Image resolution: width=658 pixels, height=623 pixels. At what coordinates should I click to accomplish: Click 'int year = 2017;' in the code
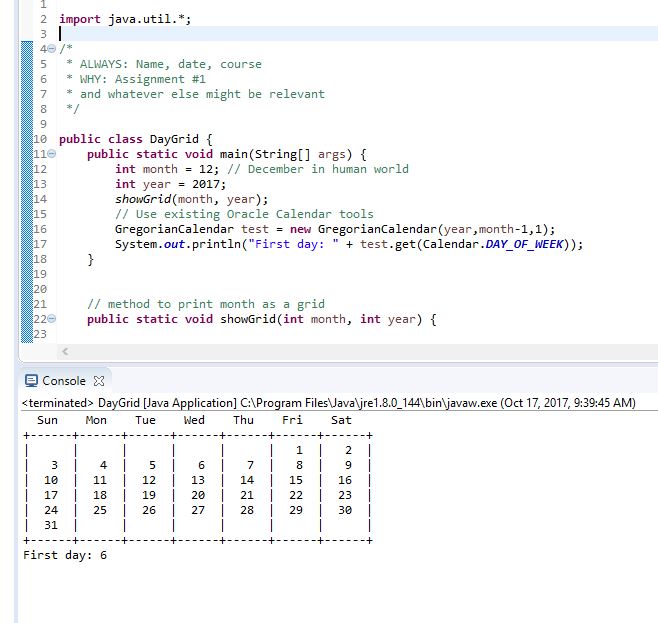[x=170, y=184]
